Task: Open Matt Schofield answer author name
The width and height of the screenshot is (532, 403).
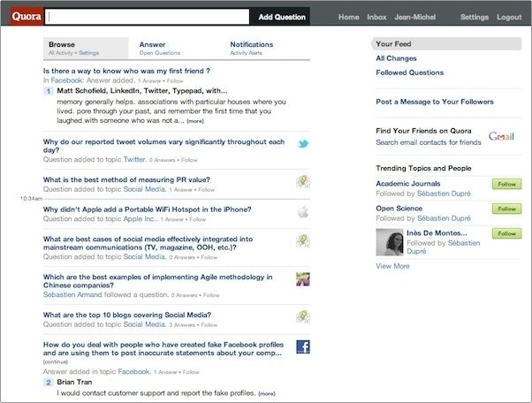Action: [82, 91]
